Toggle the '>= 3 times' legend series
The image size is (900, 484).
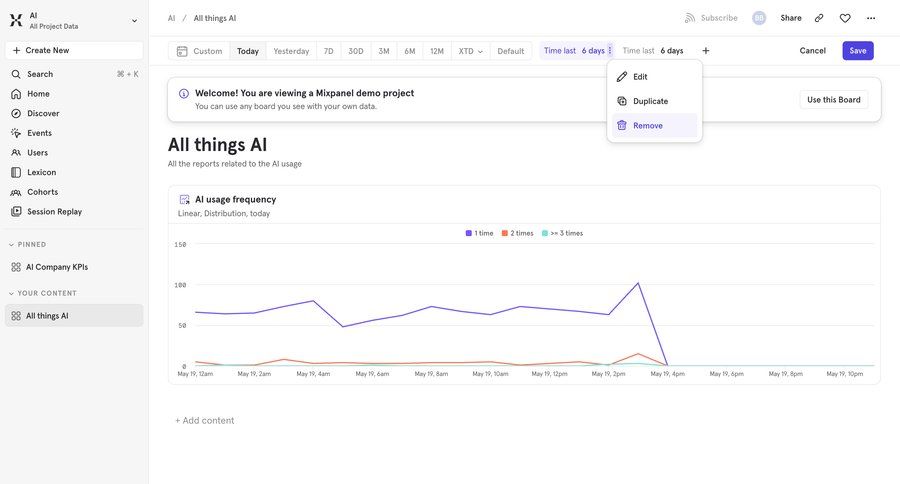click(x=561, y=233)
